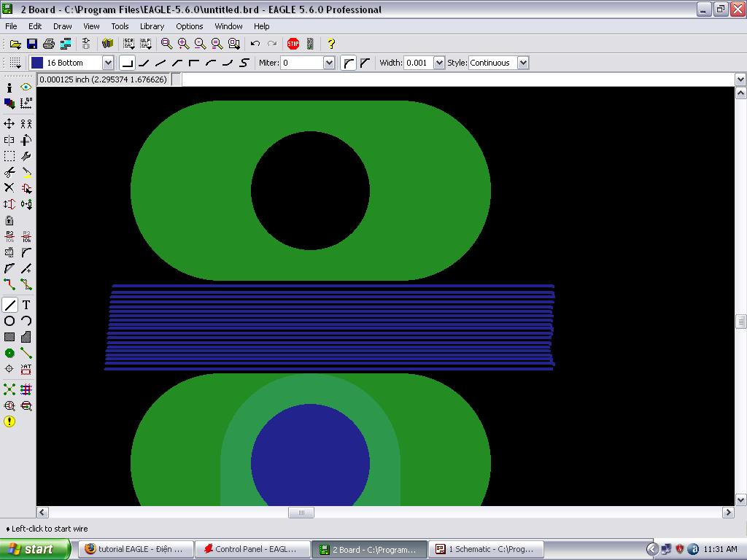Select the Circle drawing tool
This screenshot has width=747, height=560.
point(9,321)
